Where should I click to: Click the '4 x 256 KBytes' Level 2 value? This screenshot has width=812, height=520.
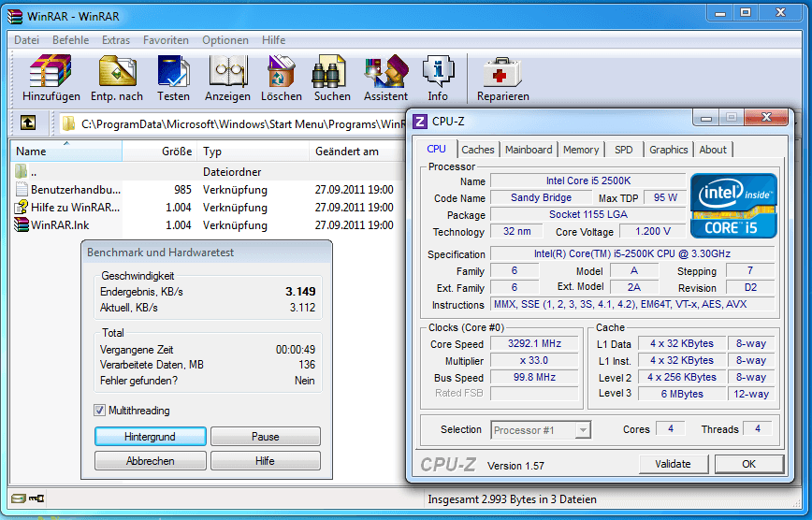[682, 377]
